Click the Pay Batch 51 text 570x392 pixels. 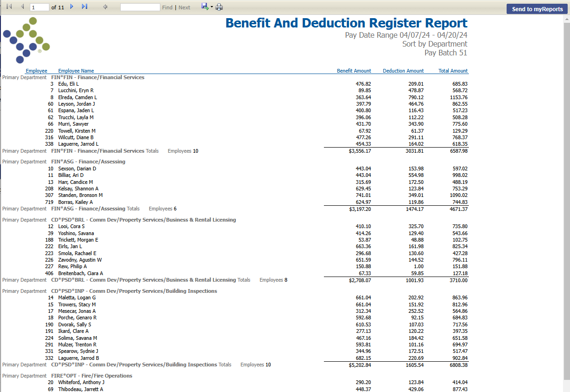coord(446,53)
